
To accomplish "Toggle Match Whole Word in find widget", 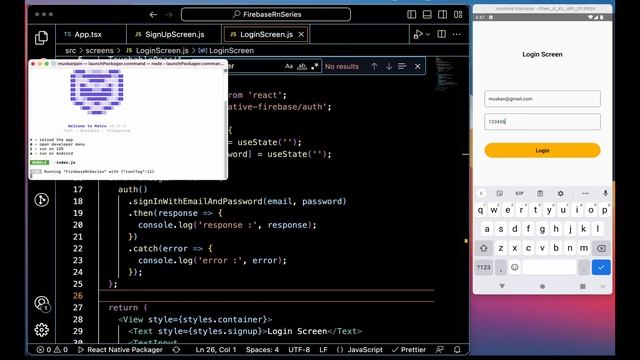I will [x=302, y=66].
